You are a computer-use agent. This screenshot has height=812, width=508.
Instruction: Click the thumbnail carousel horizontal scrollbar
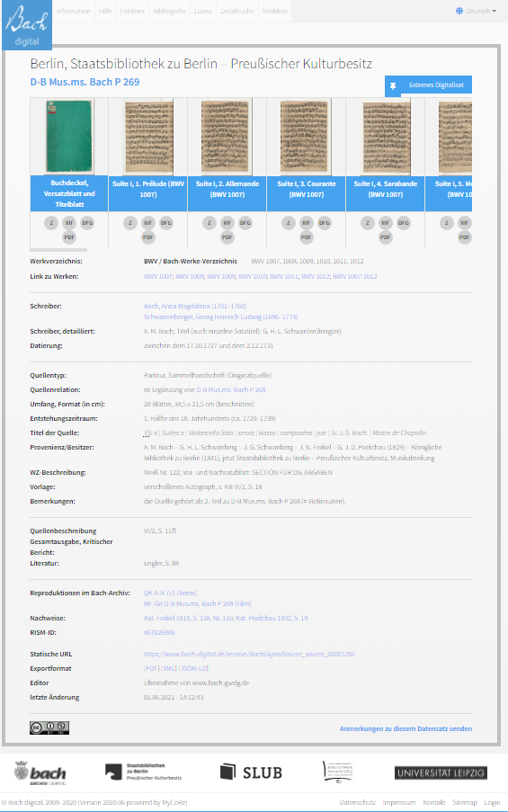tap(58, 250)
